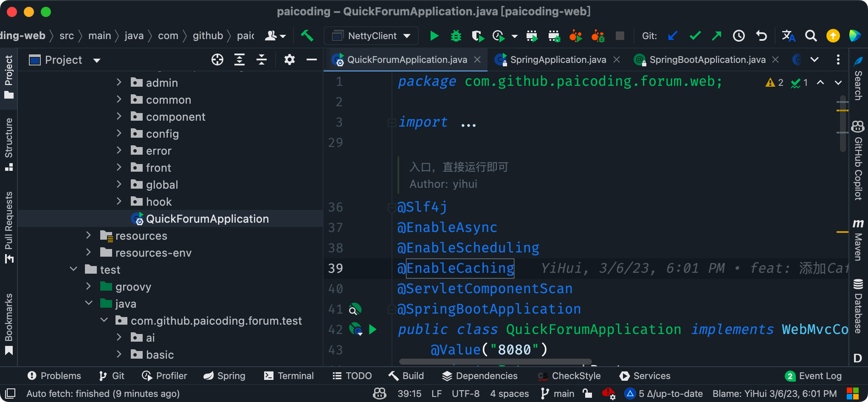Locate opened file in Project tree
Image resolution: width=868 pixels, height=402 pixels.
tap(217, 60)
